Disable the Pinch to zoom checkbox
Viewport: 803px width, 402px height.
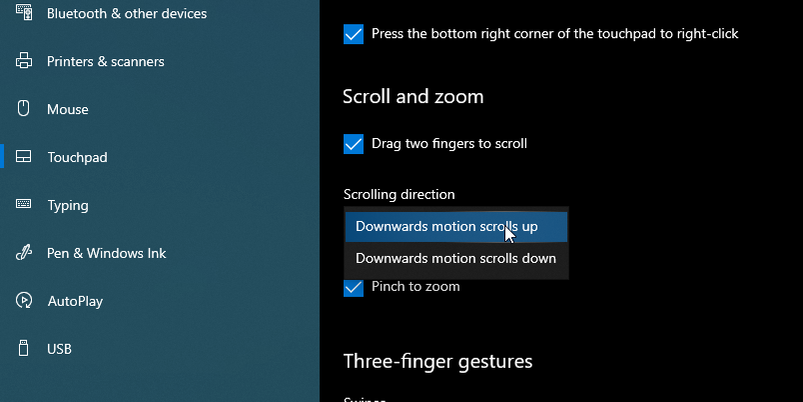353,287
